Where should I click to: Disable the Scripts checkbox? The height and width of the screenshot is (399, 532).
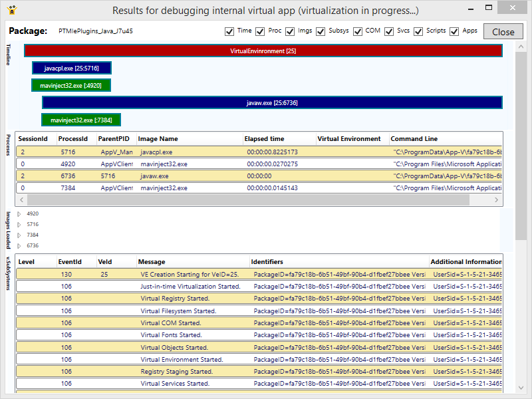tap(418, 31)
